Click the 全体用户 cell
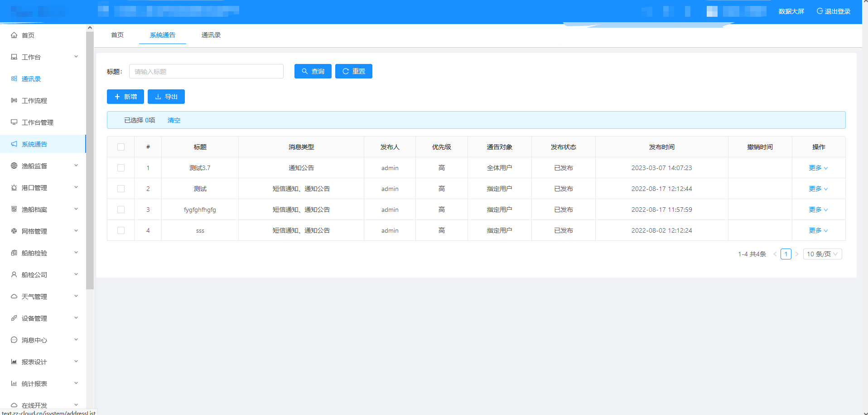Image resolution: width=868 pixels, height=415 pixels. 500,168
